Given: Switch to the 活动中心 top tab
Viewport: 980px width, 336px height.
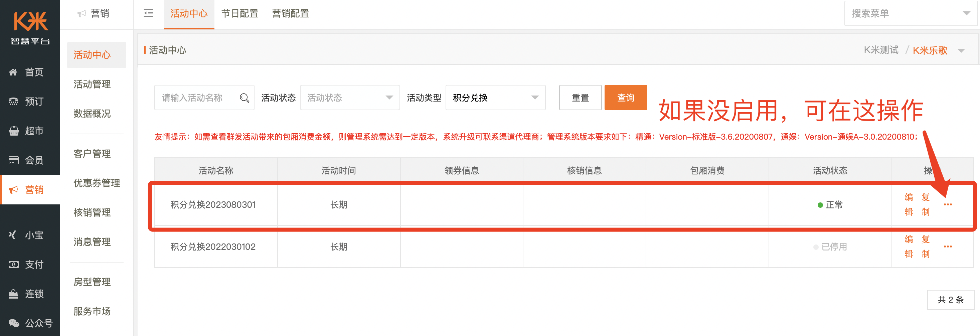Looking at the screenshot, I should point(189,14).
